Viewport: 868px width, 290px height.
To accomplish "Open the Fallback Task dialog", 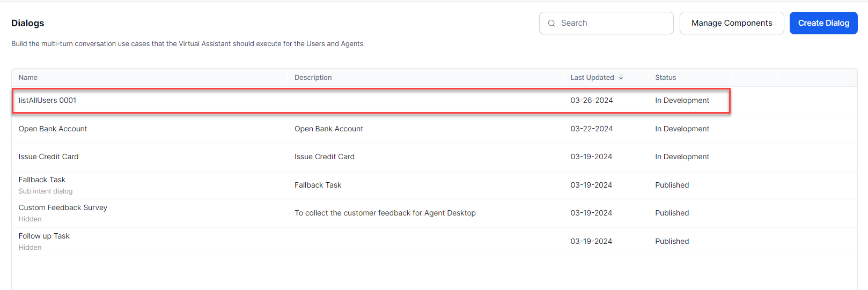I will click(x=42, y=180).
